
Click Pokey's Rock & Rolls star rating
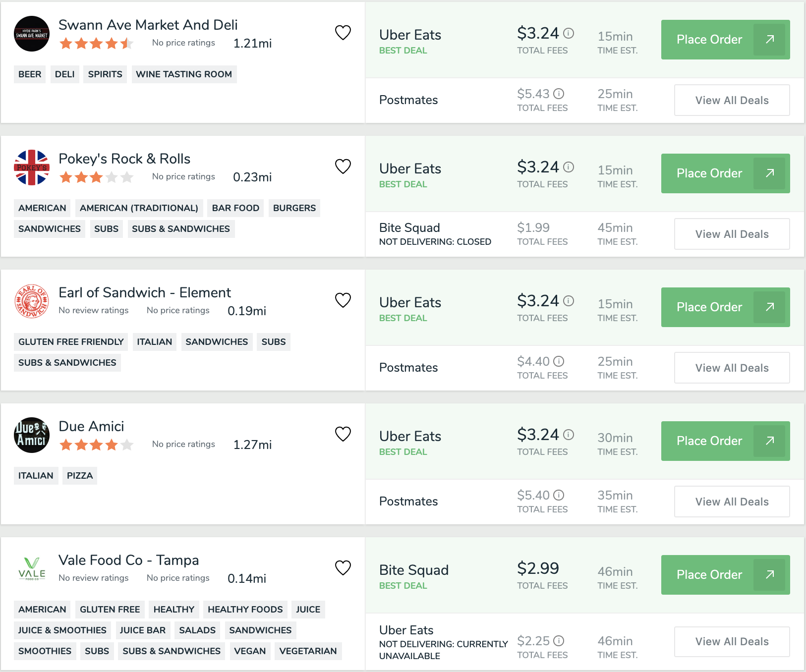pos(96,177)
